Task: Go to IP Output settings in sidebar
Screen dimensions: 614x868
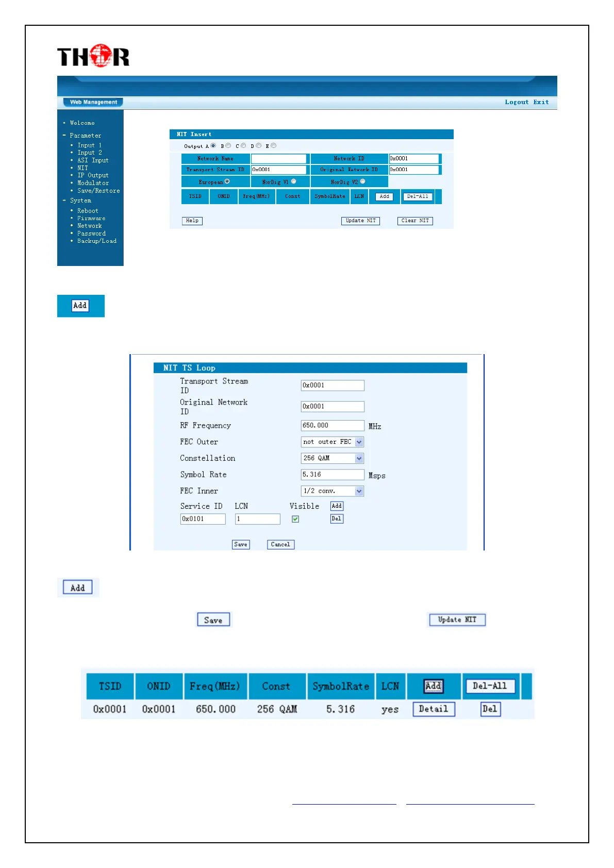Action: coord(93,175)
